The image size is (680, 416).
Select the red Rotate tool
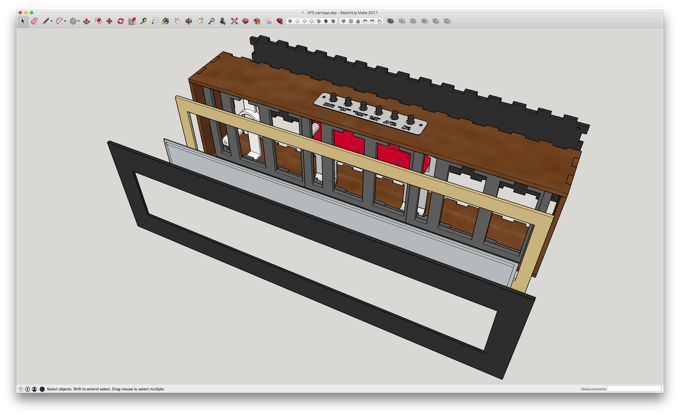(x=121, y=21)
